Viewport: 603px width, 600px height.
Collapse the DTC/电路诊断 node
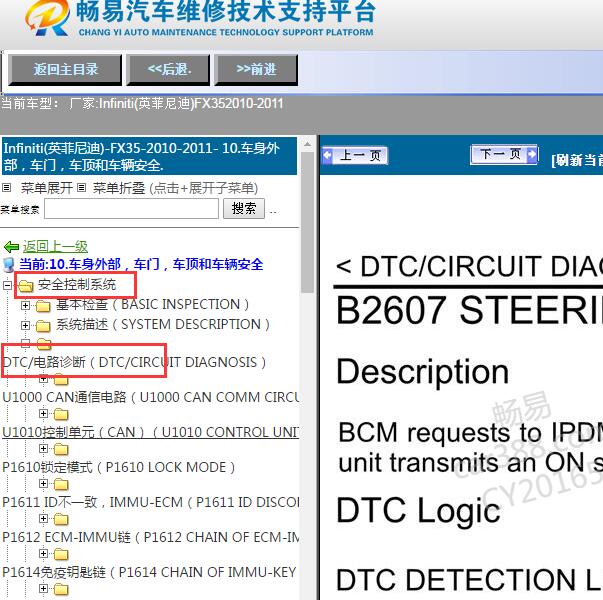25,343
